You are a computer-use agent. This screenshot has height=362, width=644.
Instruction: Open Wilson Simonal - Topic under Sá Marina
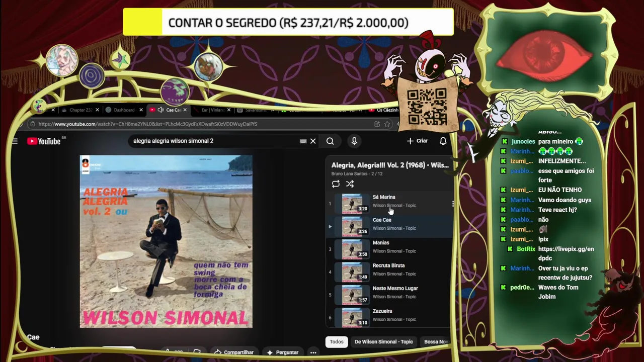tap(394, 206)
